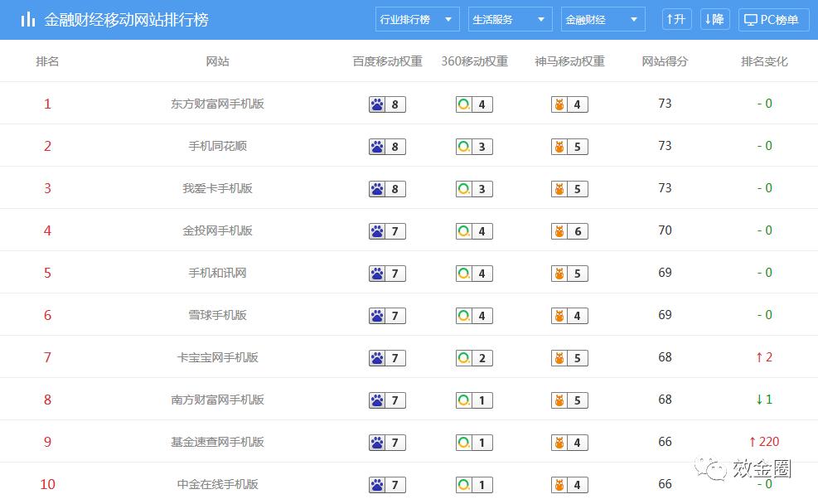Screen dimensions: 818x504
Task: Click the 百度移动权重 column header
Action: 387,61
